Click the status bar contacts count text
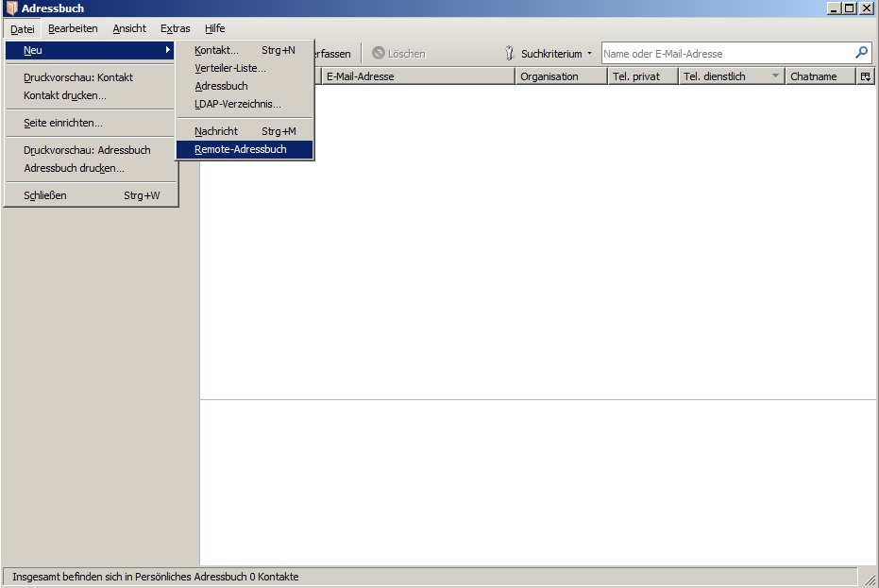 (155, 577)
